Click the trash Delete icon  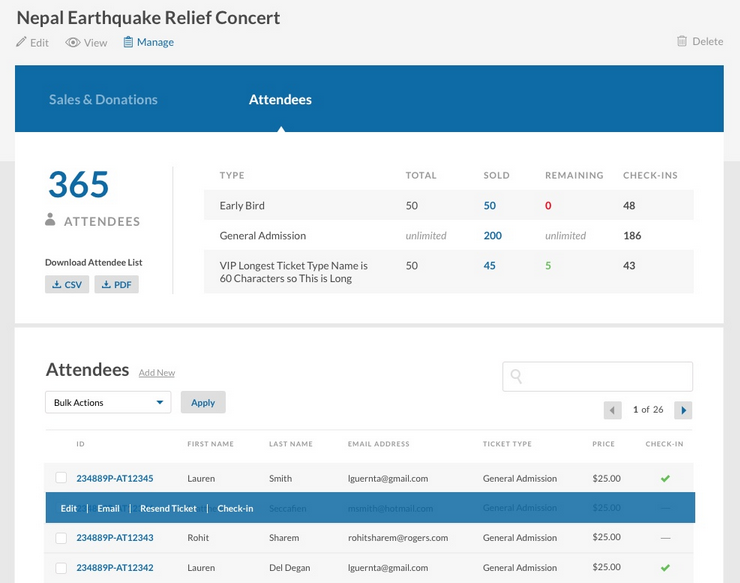(682, 42)
